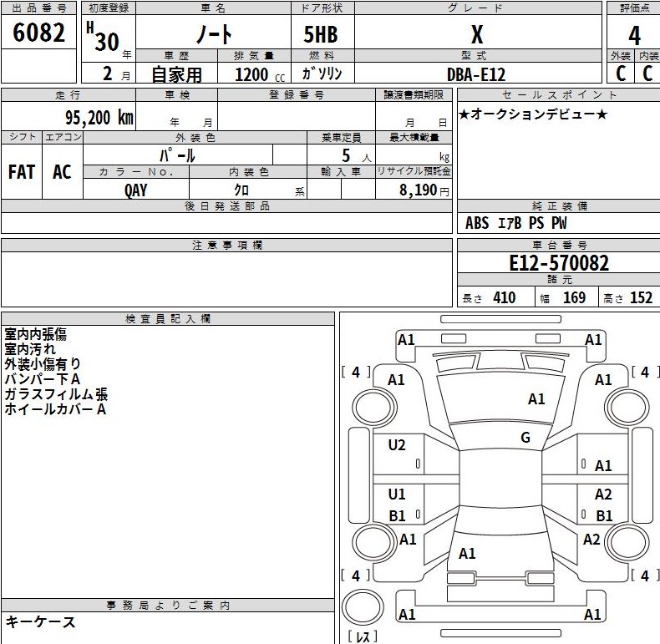The height and width of the screenshot is (644, 660).
Task: Select the 事務局よりご案内 header
Action: 168,606
